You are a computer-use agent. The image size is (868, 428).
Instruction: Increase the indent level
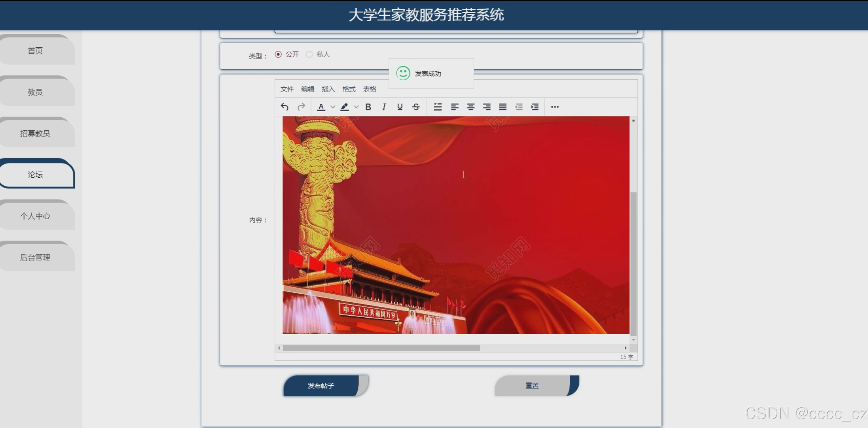pos(534,107)
